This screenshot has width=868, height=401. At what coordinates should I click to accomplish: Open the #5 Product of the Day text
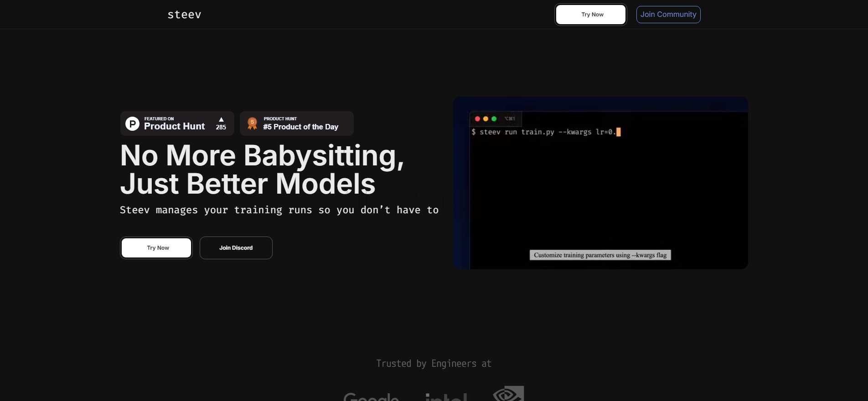[300, 127]
